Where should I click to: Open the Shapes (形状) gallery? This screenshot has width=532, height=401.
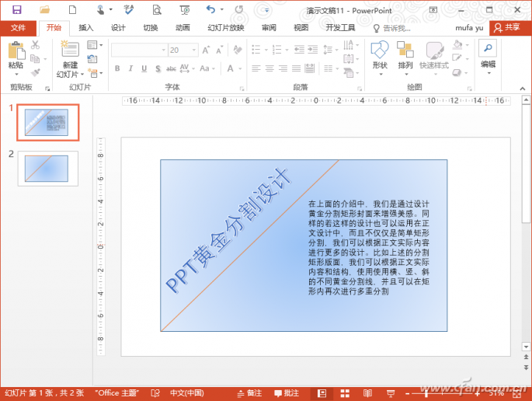pyautogui.click(x=380, y=54)
